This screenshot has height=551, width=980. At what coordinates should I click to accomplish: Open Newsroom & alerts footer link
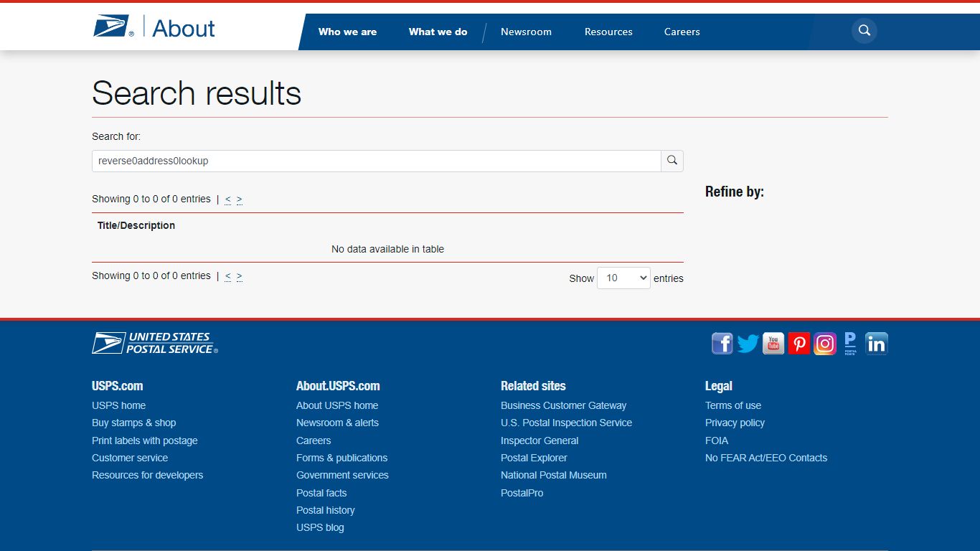(337, 423)
